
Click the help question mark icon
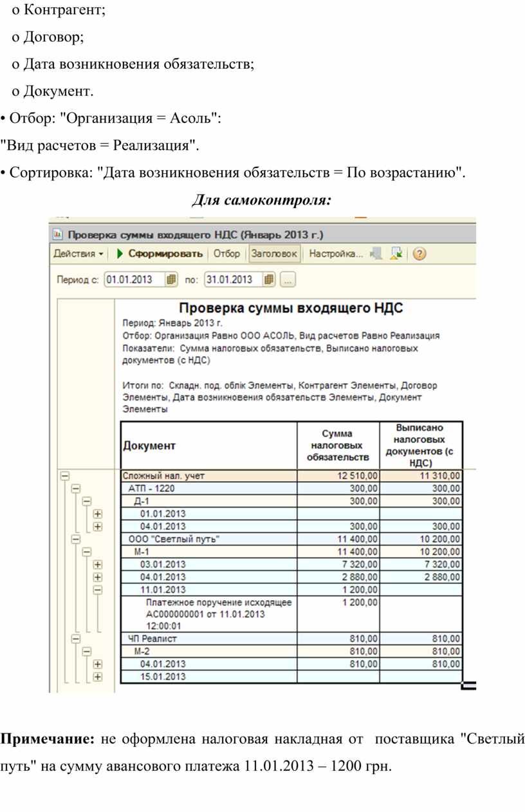419,254
